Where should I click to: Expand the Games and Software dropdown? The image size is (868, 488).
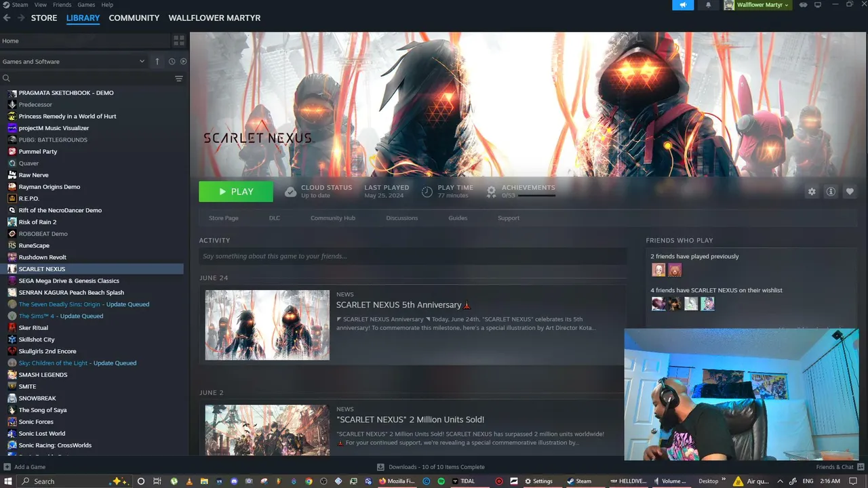(74, 61)
